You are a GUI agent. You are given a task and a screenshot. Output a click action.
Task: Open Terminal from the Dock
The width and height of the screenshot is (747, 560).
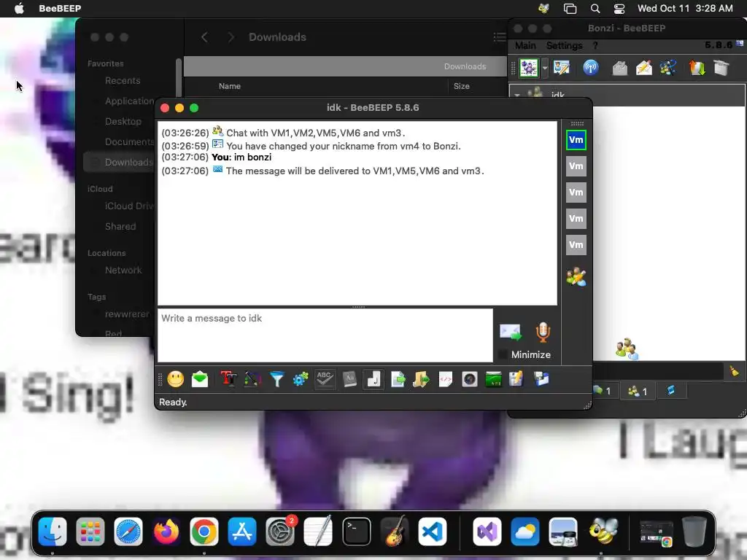[x=356, y=532]
